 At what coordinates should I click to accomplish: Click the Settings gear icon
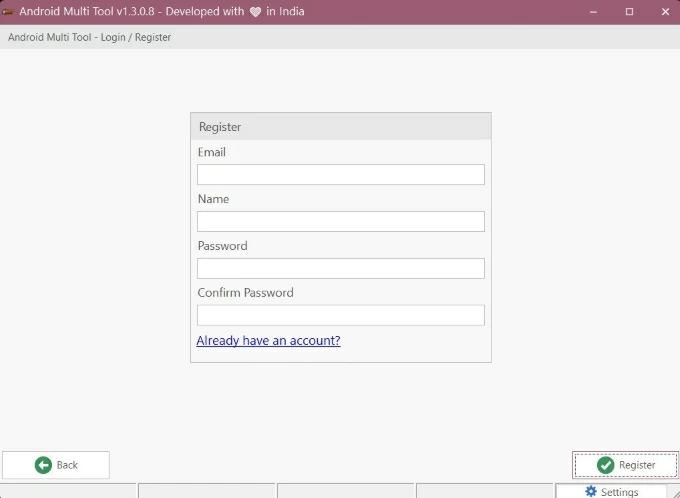point(591,492)
